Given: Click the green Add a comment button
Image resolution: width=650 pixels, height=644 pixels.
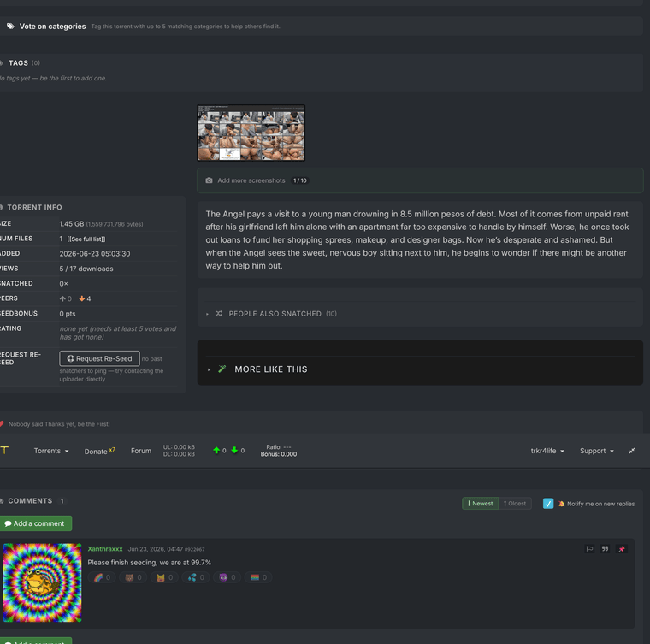Looking at the screenshot, I should coord(36,523).
